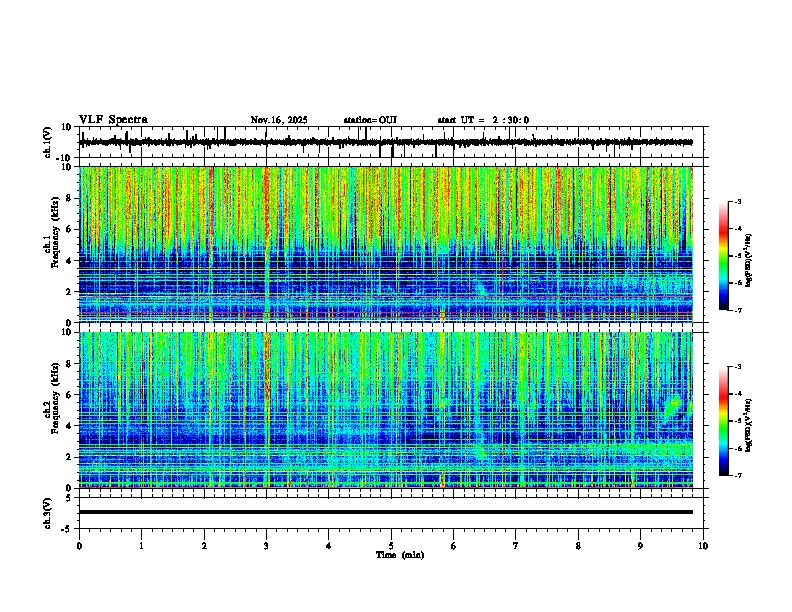The height and width of the screenshot is (612, 792).
Task: Click the "station=" header label
Action: (x=361, y=120)
